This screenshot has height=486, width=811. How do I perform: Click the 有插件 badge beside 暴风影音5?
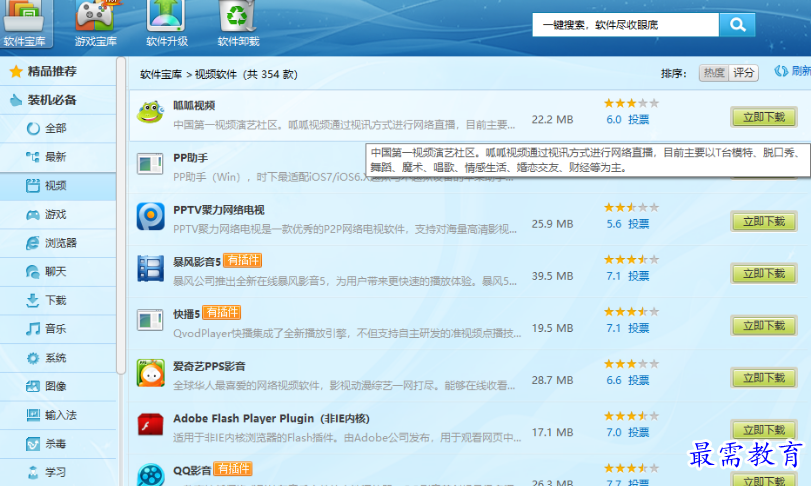click(x=243, y=260)
